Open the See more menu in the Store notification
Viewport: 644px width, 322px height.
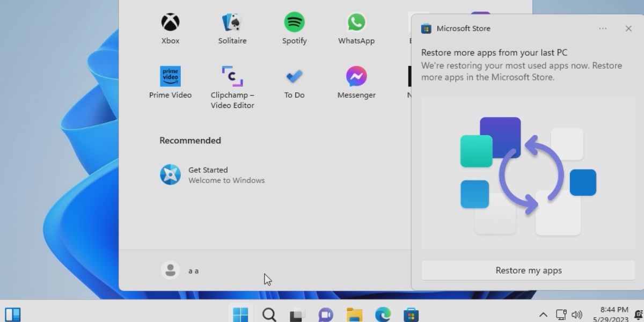click(x=603, y=28)
